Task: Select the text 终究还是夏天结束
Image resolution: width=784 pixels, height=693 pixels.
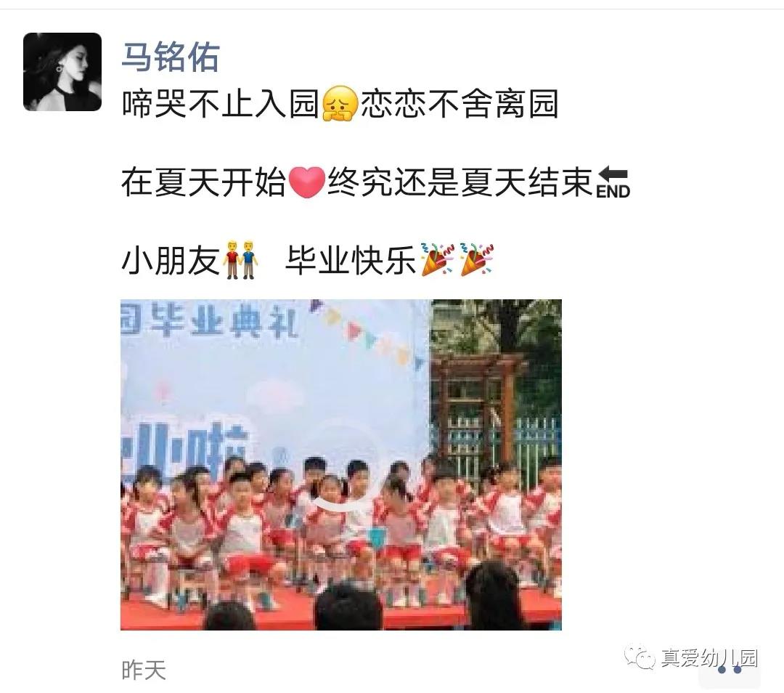Action: point(460,182)
